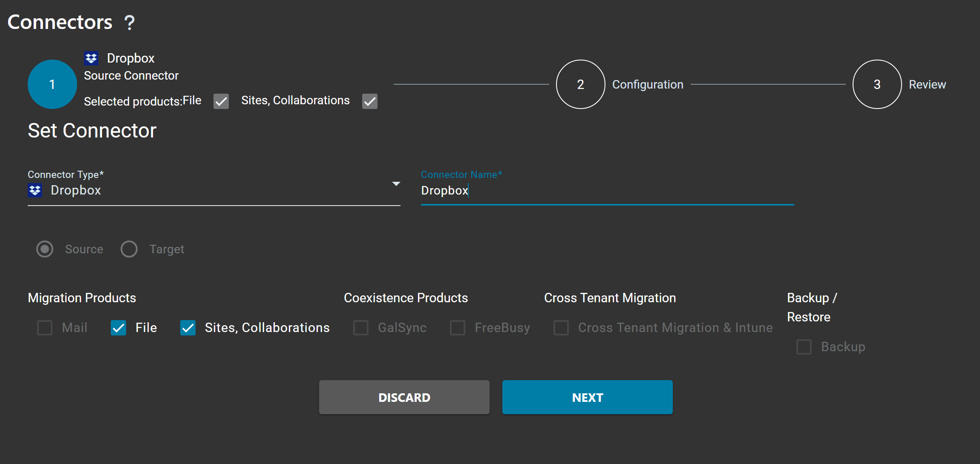This screenshot has height=464, width=980.
Task: Go to step 1 circle
Action: (52, 84)
